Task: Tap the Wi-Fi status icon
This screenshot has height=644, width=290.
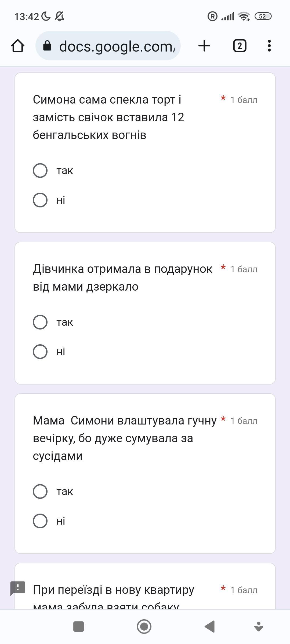Action: tap(244, 17)
